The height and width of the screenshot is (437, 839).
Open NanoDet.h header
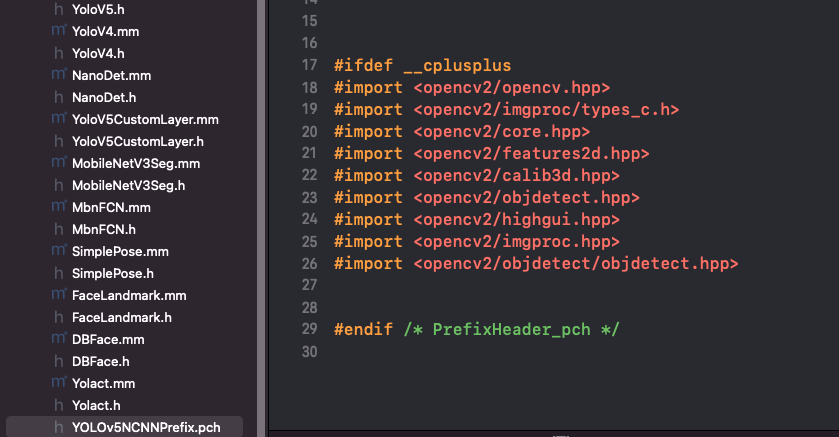[x=104, y=97]
